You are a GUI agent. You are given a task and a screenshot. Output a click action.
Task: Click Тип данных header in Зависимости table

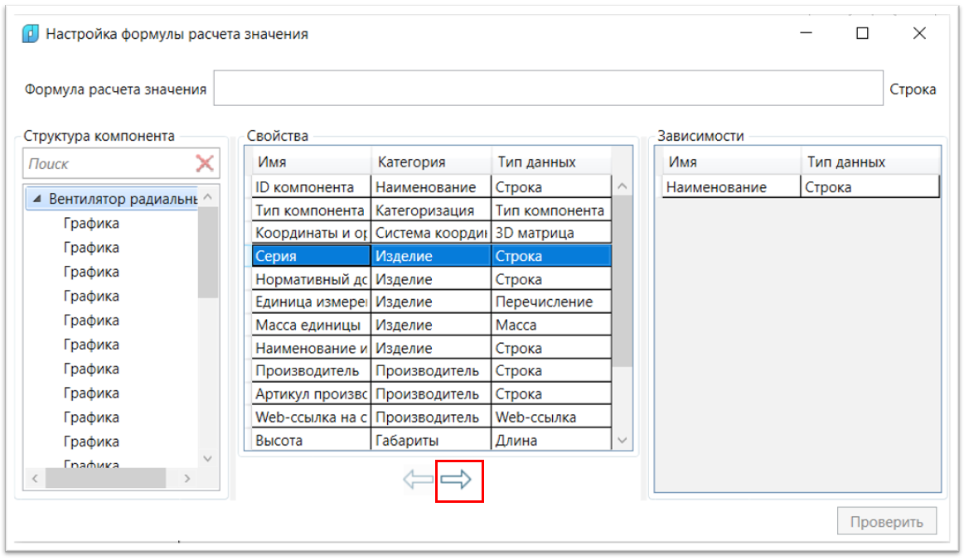pos(870,162)
